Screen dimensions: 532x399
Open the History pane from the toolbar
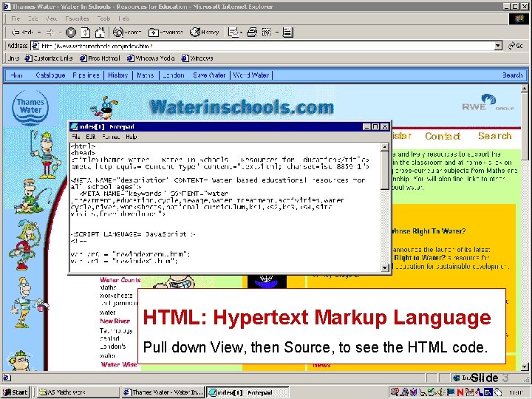(x=204, y=33)
